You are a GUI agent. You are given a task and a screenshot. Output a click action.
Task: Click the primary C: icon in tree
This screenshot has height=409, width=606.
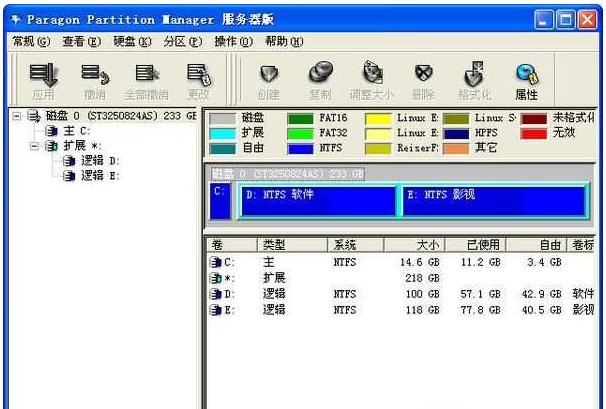pos(51,131)
